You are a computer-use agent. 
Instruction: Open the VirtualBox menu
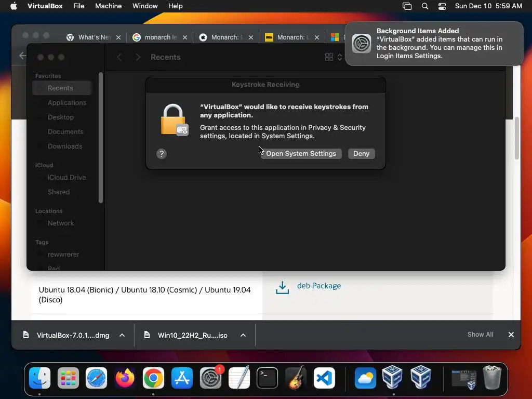(x=45, y=6)
